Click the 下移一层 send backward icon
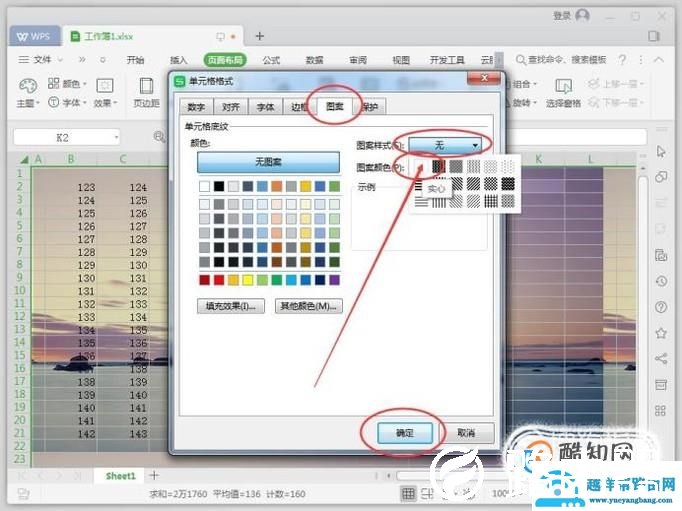 [593, 103]
